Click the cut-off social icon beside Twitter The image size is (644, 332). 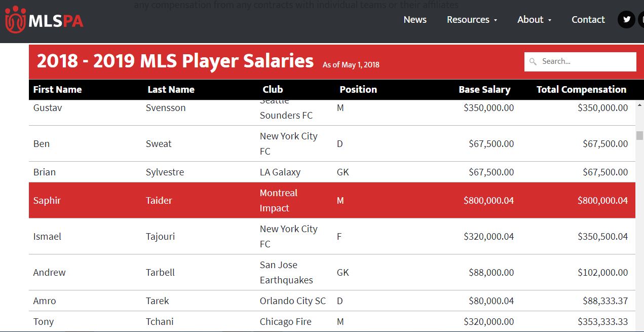[641, 20]
